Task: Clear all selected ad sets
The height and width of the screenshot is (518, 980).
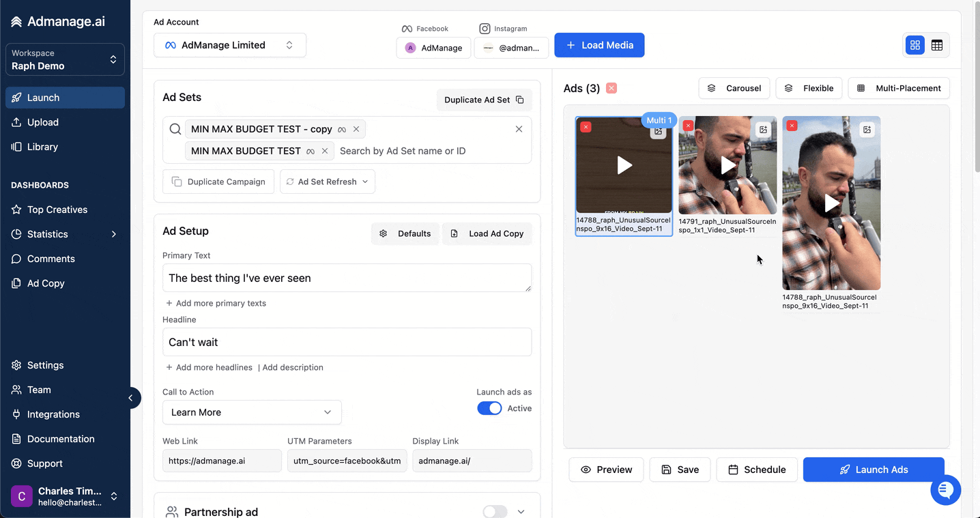Action: tap(519, 129)
